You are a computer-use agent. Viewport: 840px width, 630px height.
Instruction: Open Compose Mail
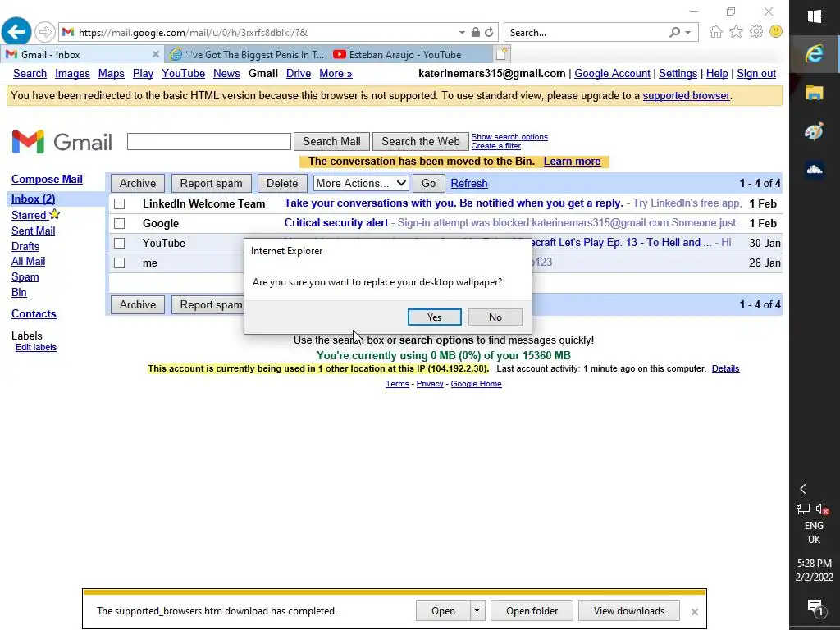(47, 179)
